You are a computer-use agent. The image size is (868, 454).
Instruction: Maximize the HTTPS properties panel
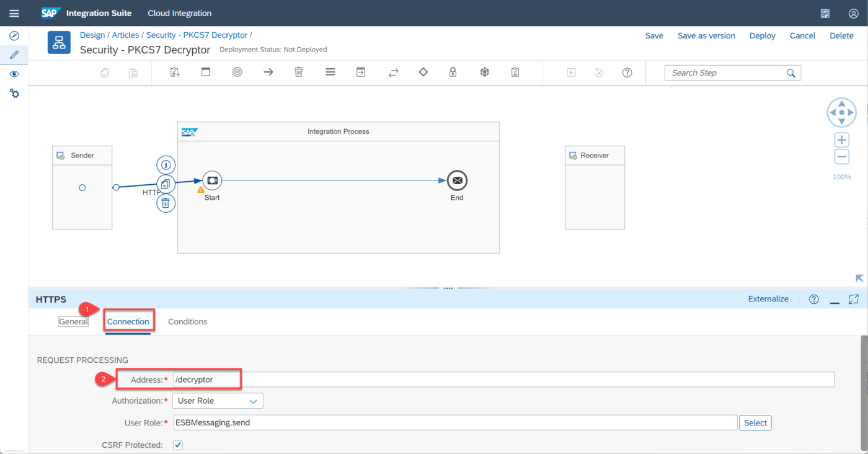(854, 299)
